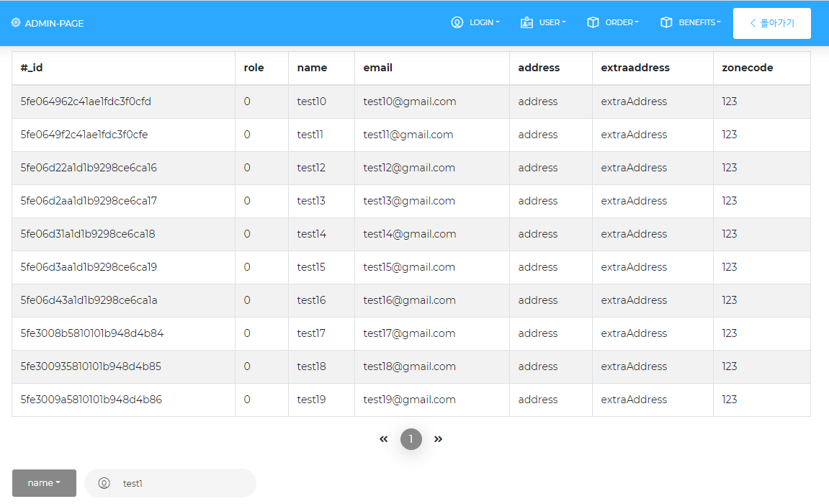Select the table row for test15
The height and width of the screenshot is (504, 829).
click(414, 267)
